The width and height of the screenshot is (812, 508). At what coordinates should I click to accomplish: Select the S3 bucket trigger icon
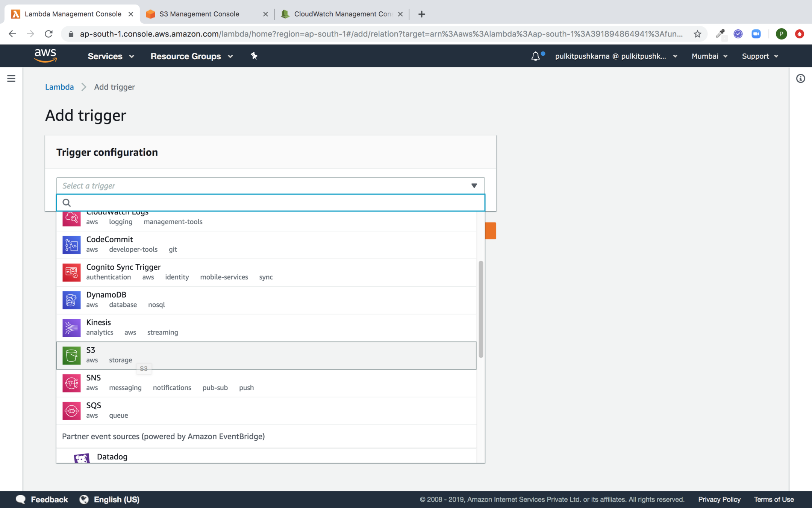pos(71,355)
